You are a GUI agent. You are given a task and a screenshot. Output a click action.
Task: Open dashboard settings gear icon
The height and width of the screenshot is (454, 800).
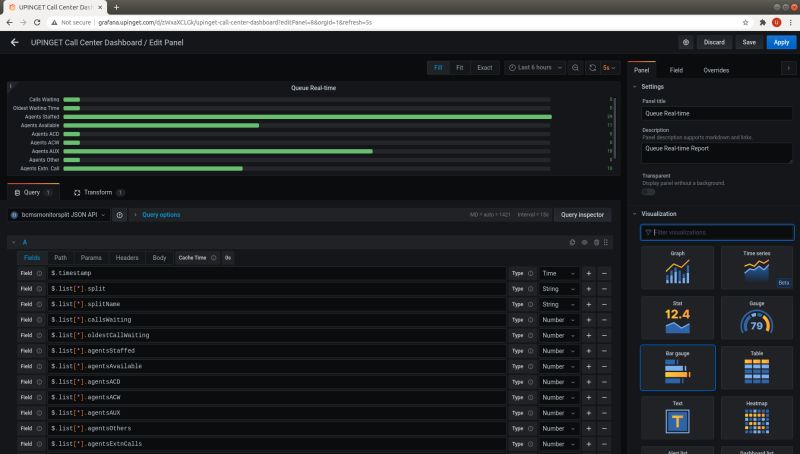(686, 42)
